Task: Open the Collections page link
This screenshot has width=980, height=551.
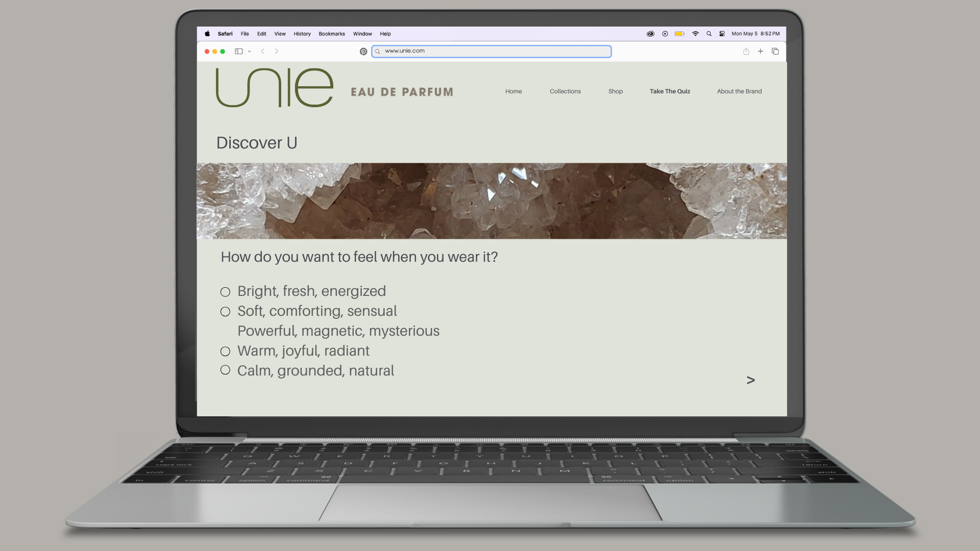Action: [x=565, y=91]
